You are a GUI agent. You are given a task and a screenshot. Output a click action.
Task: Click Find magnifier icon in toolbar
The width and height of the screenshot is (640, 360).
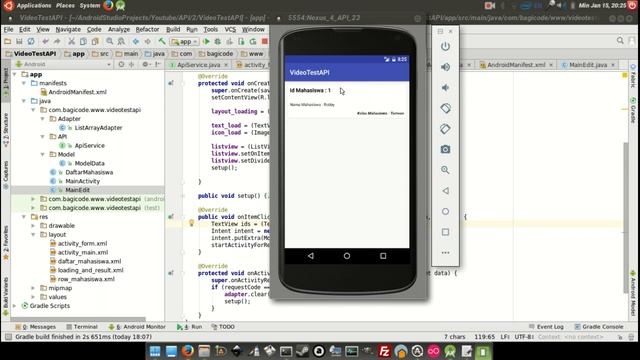click(x=109, y=41)
